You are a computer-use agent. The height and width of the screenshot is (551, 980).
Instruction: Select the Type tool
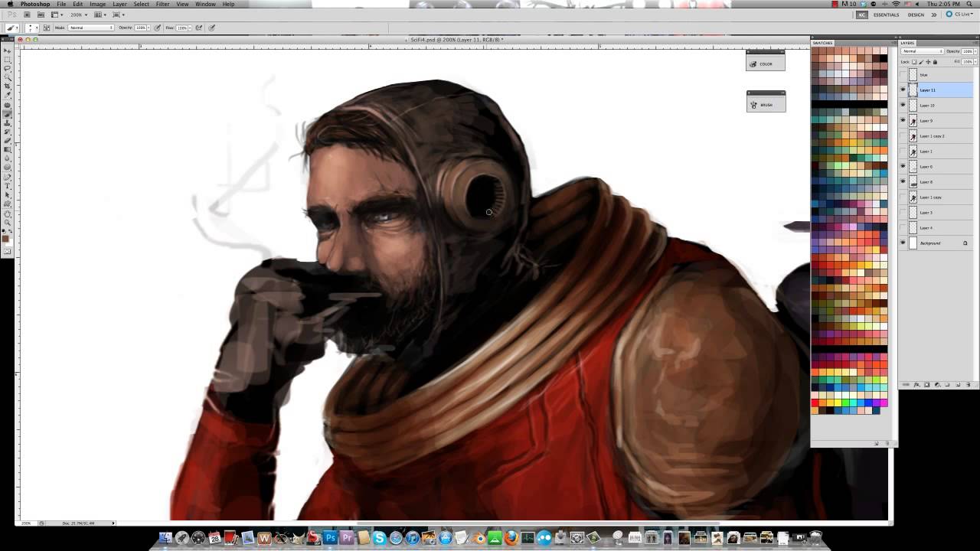(6, 185)
